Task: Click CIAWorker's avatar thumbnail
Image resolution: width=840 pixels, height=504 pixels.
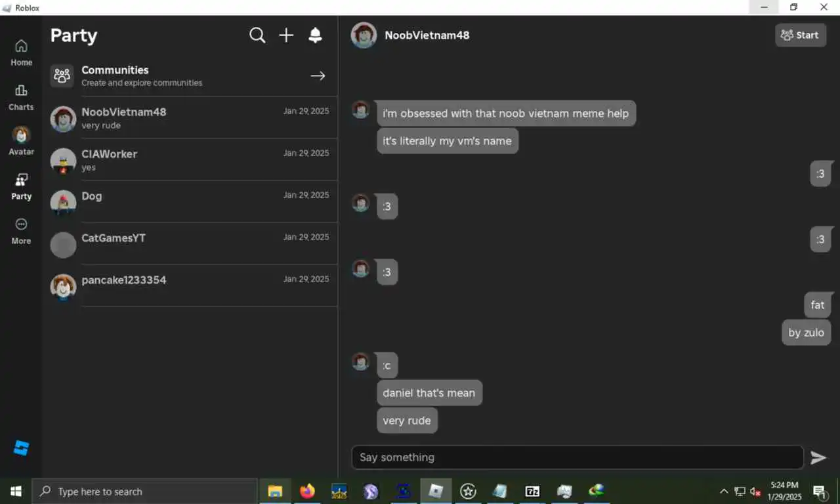Action: (64, 161)
